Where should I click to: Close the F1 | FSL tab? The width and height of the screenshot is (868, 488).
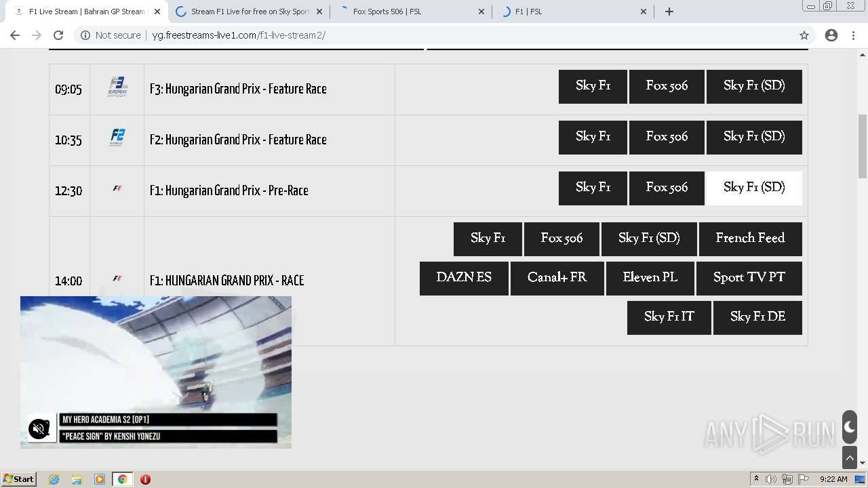[x=644, y=12]
